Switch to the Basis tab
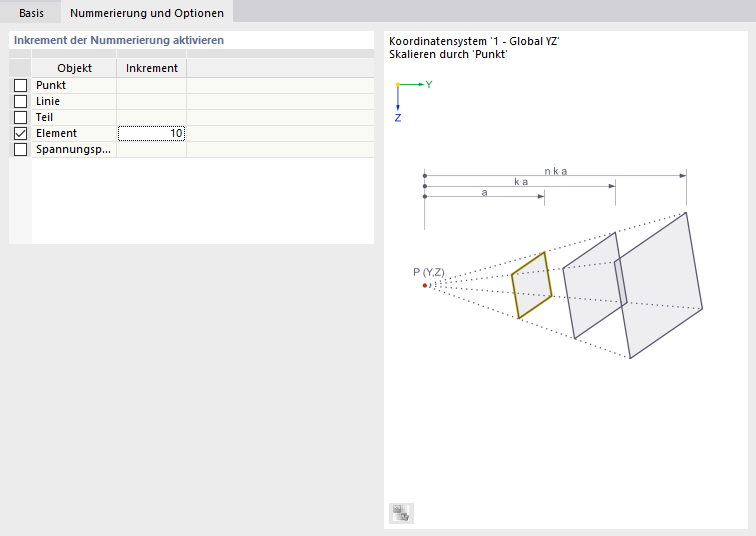Screen dimensions: 756x536 (32, 12)
